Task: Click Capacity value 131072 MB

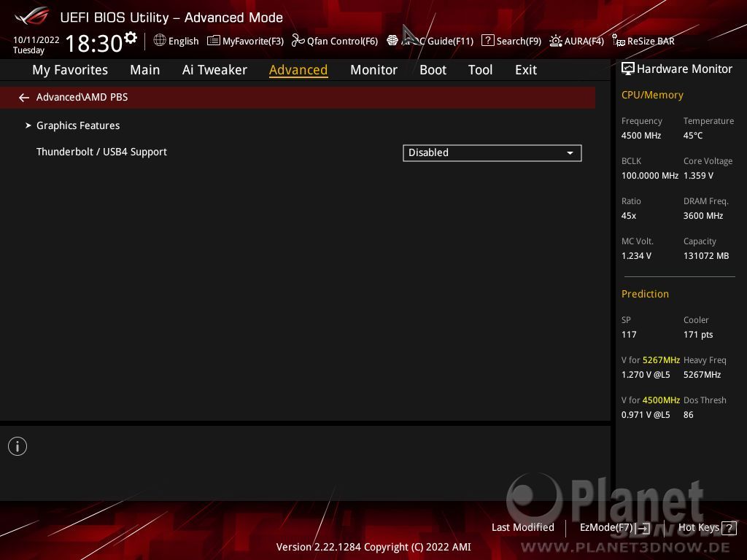Action: pyautogui.click(x=706, y=256)
